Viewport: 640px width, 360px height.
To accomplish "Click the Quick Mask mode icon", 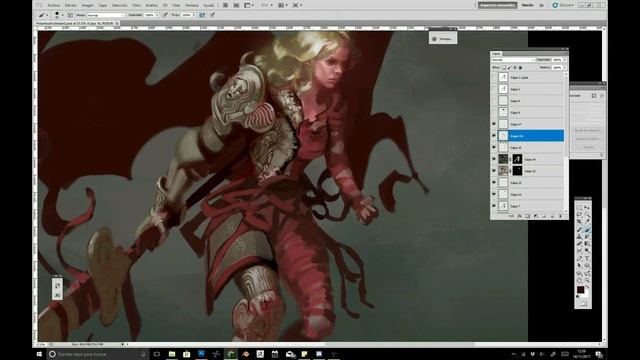I will (x=583, y=304).
